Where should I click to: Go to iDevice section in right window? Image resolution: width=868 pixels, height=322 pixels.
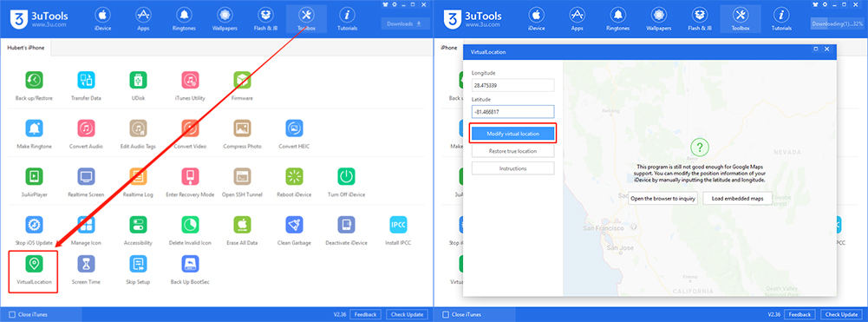click(x=536, y=19)
